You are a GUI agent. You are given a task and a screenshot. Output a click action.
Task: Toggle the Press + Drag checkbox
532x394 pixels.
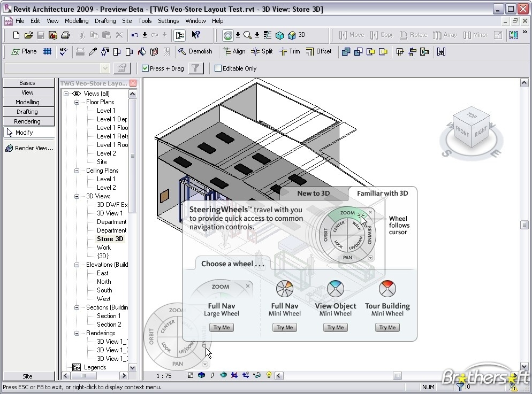coord(145,68)
